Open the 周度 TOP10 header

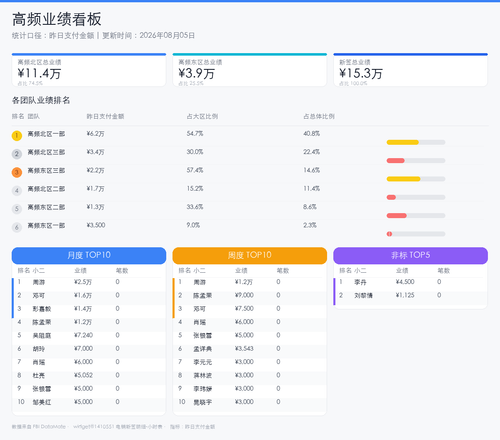(250, 255)
